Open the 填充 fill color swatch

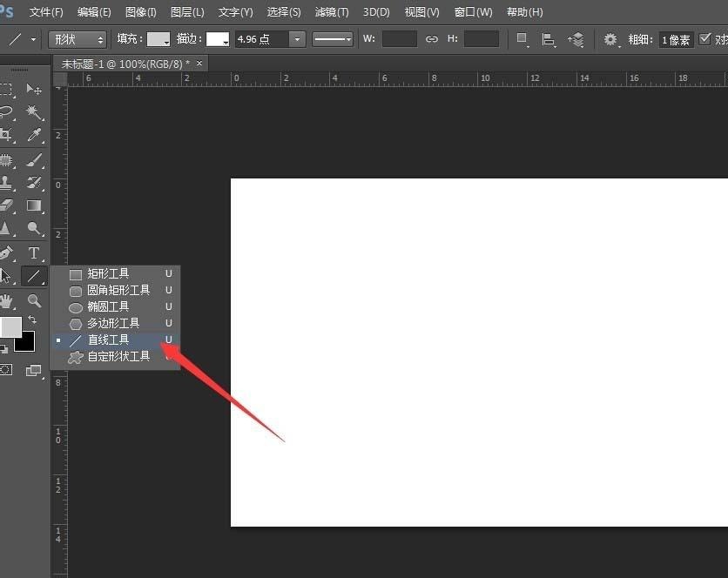158,39
